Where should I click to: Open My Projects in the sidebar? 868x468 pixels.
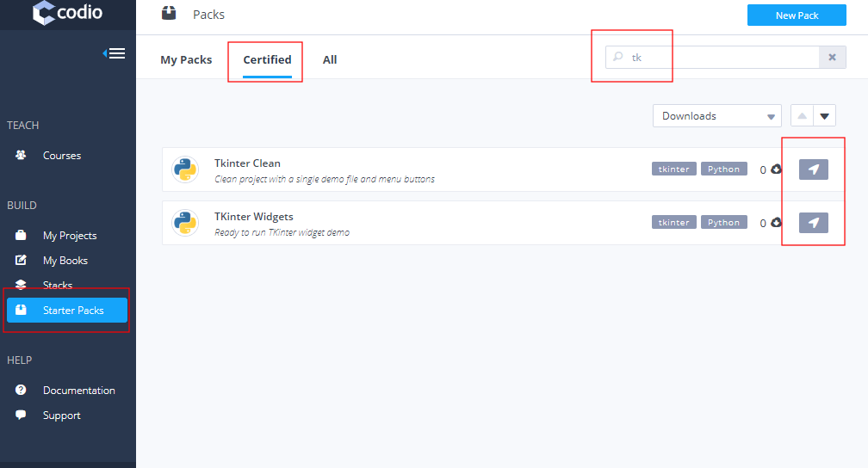pyautogui.click(x=70, y=236)
